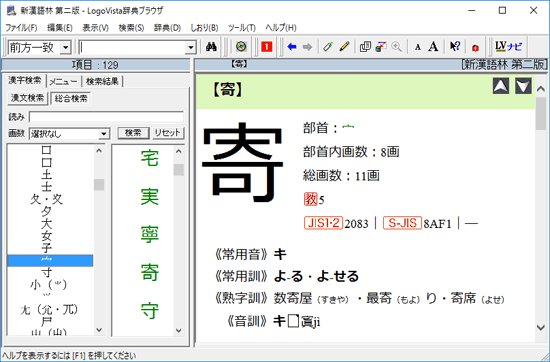Select the green-tipped marker tool
This screenshot has height=362, width=550.
328,47
